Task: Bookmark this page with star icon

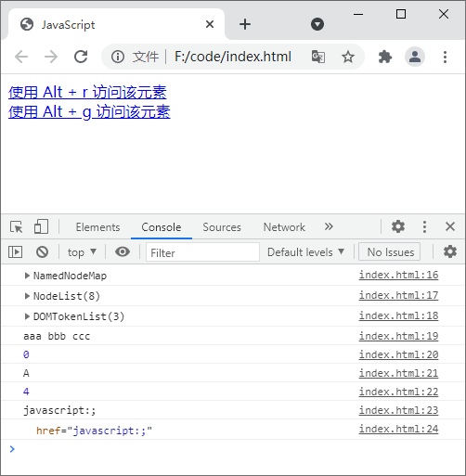Action: click(x=348, y=57)
